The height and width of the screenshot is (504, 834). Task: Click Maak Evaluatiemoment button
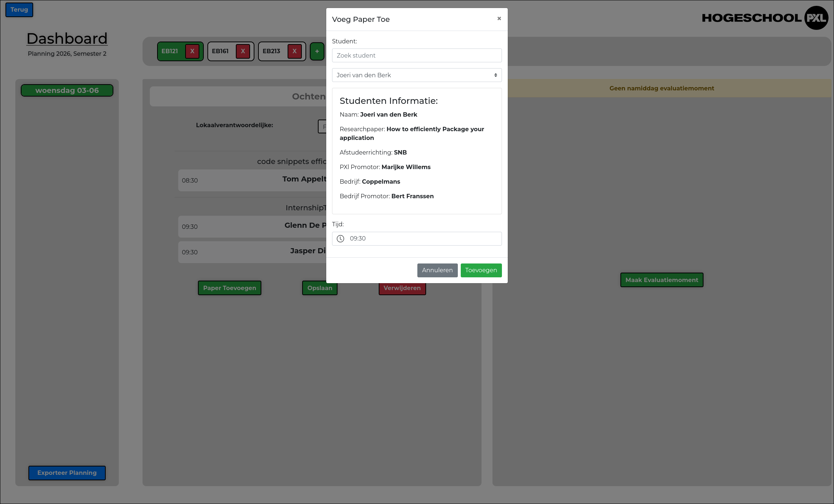tap(662, 280)
